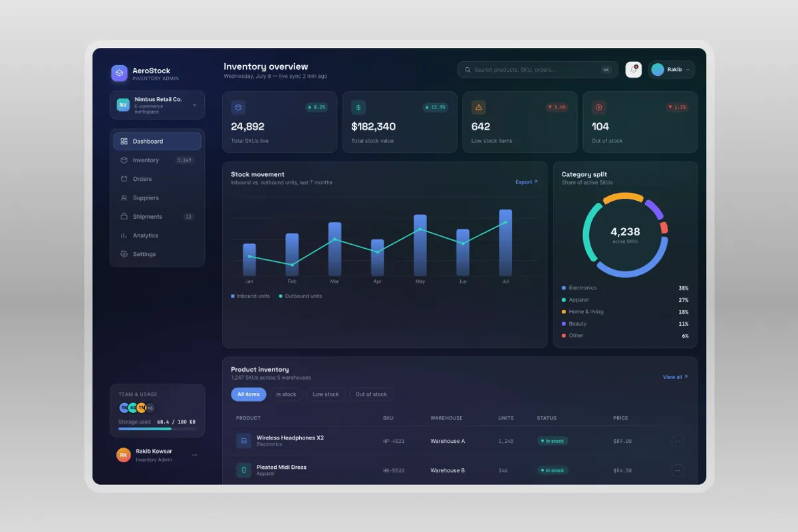798x532 pixels.
Task: Click the search products input field
Action: (537, 70)
